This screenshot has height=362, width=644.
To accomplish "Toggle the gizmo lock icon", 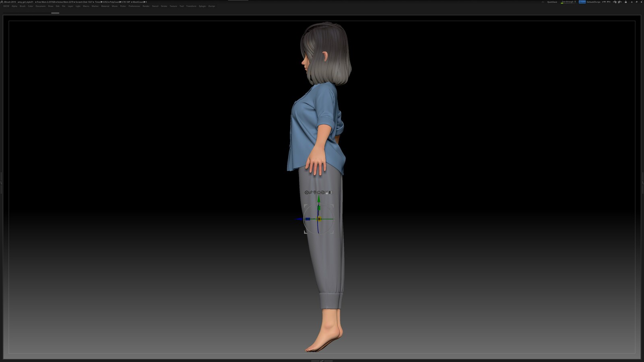I will [x=327, y=192].
